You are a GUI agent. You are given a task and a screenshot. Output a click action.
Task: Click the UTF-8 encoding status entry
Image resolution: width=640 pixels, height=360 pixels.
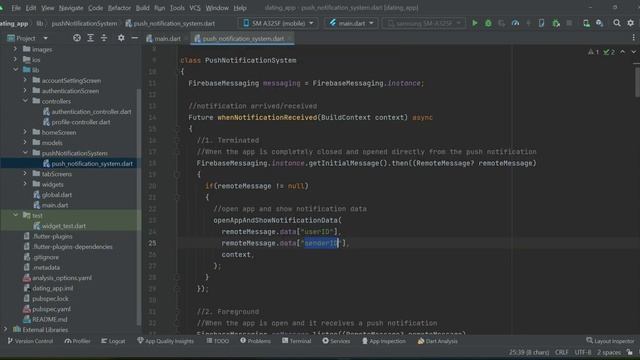pos(582,352)
